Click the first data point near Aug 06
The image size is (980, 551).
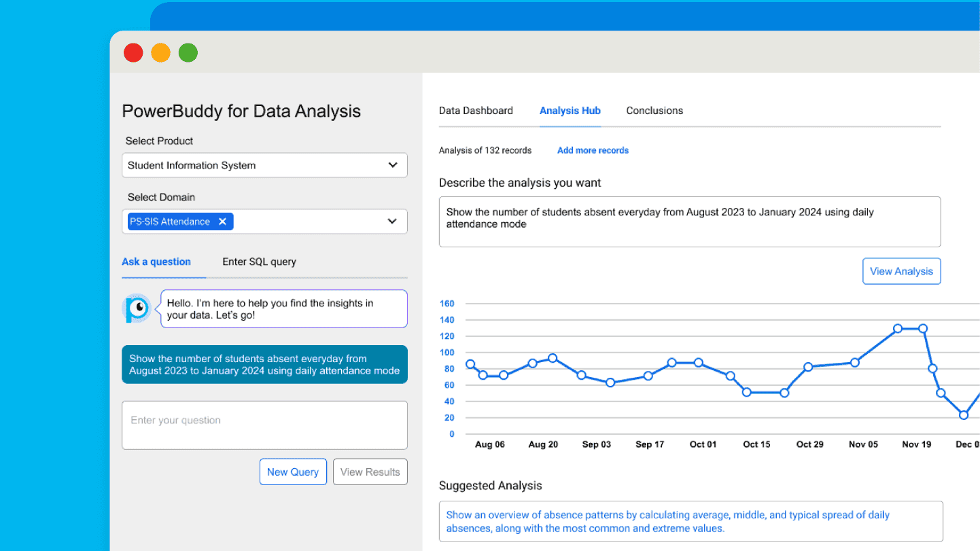[471, 365]
